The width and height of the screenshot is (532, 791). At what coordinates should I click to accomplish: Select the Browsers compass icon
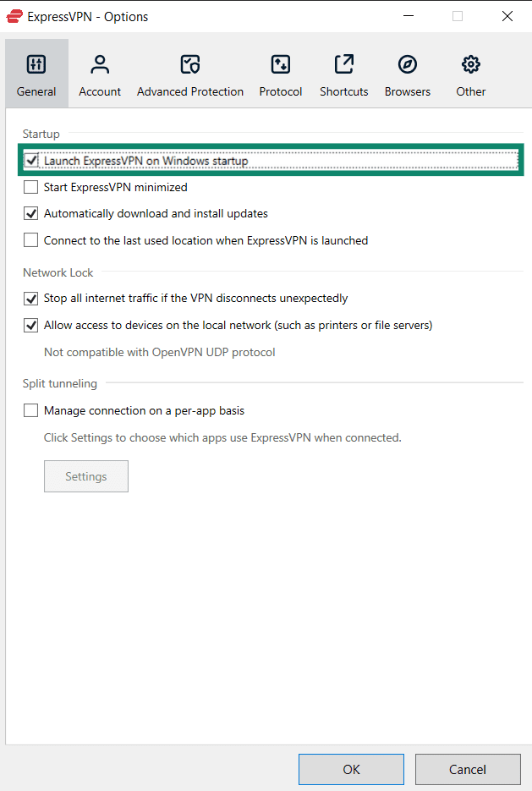coord(407,63)
